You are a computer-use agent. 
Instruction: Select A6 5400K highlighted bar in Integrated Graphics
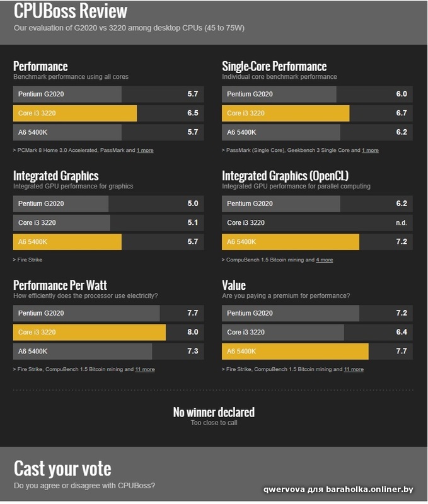pos(108,242)
